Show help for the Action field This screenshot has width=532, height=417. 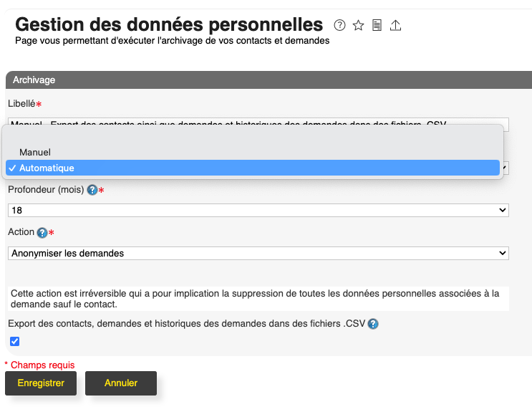point(42,233)
